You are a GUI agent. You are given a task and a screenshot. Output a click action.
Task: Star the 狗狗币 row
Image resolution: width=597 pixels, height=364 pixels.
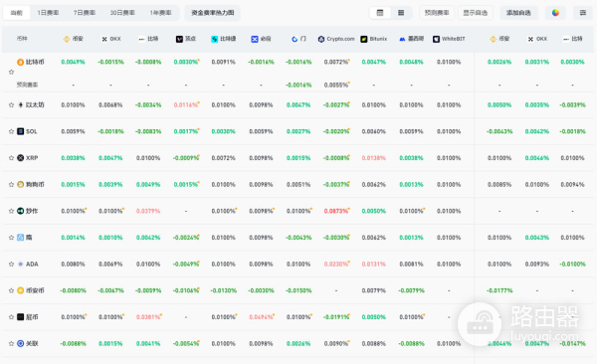pyautogui.click(x=11, y=184)
